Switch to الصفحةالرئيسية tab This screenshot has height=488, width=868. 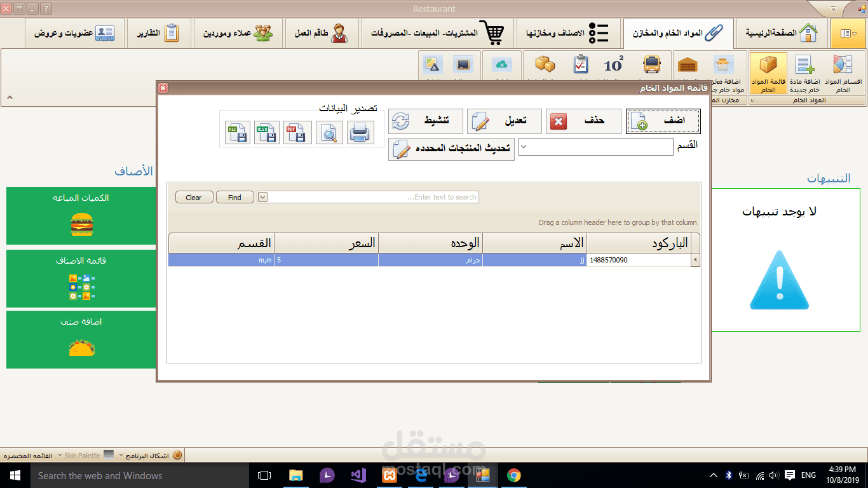pyautogui.click(x=781, y=33)
